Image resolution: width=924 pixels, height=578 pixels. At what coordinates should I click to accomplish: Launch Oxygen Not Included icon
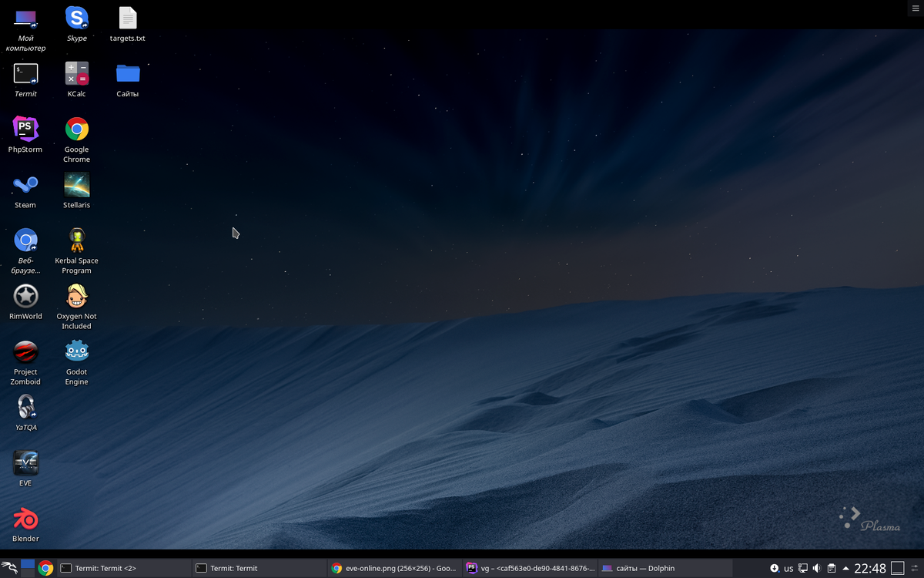77,306
